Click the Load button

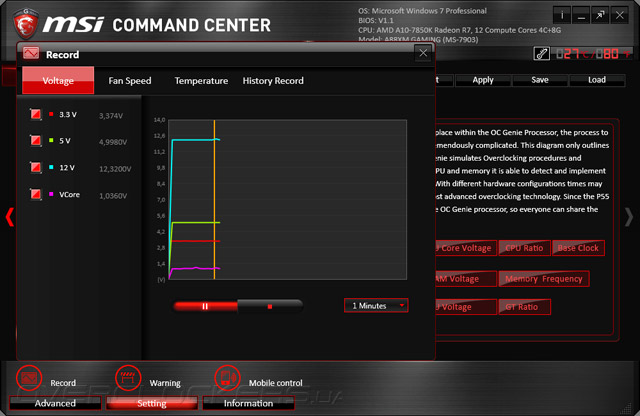597,80
